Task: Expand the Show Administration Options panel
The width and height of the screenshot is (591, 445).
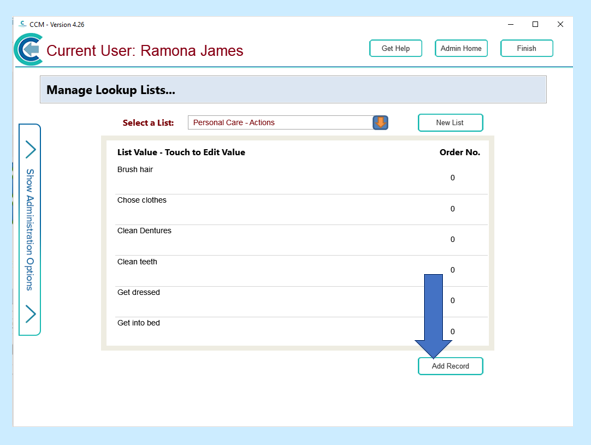Action: click(x=30, y=229)
